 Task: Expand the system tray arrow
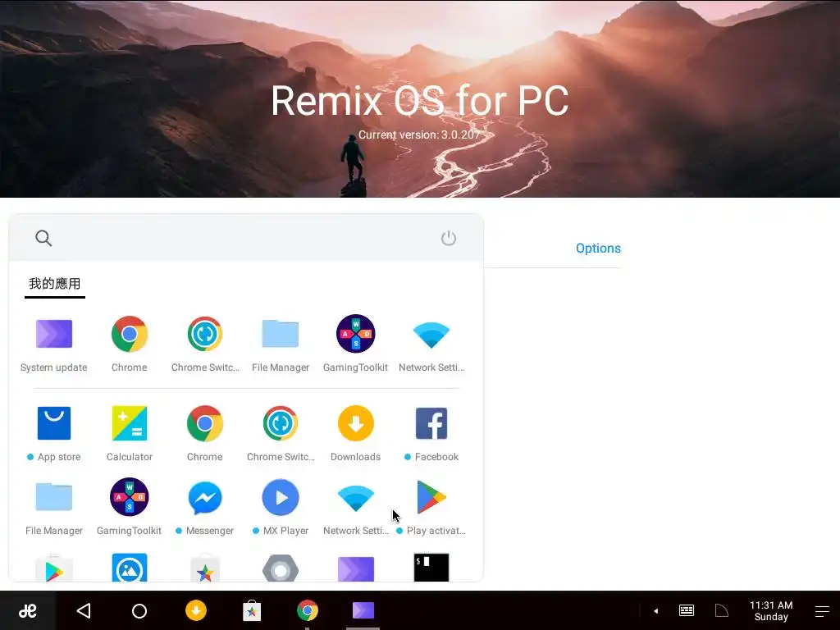tap(655, 611)
